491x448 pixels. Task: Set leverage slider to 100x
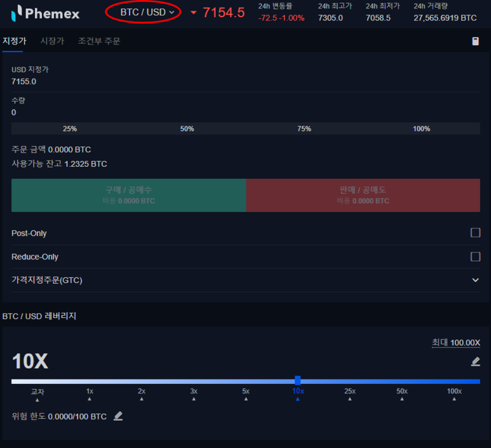(x=454, y=394)
